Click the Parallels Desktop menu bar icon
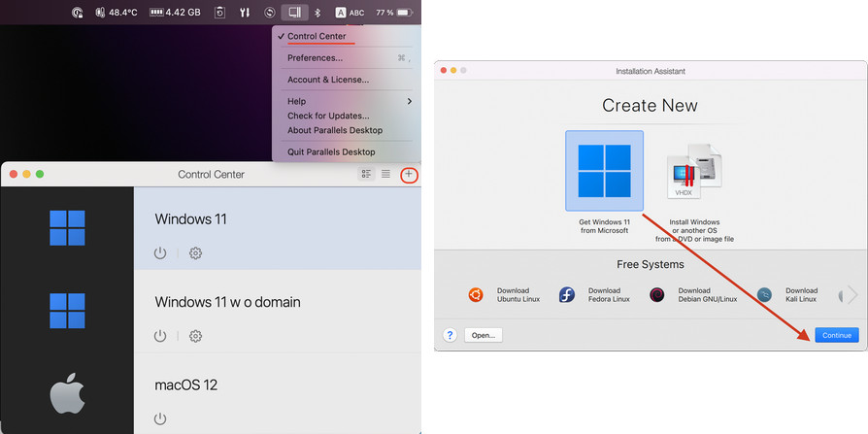868x434 pixels. [294, 13]
